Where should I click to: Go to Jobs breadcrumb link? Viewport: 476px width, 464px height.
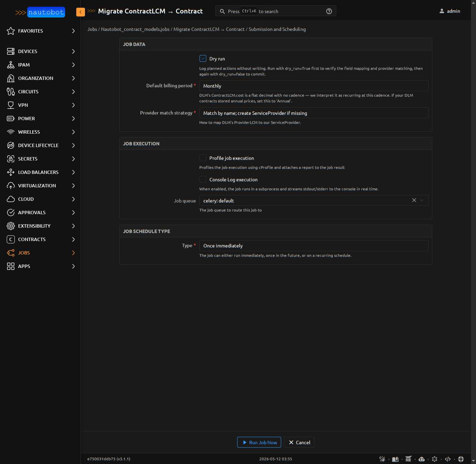(x=92, y=29)
